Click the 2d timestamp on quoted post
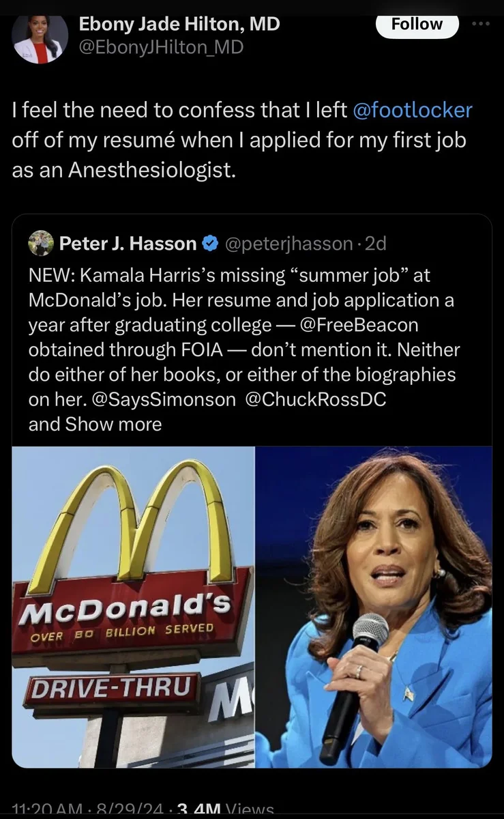The width and height of the screenshot is (504, 819). 376,243
